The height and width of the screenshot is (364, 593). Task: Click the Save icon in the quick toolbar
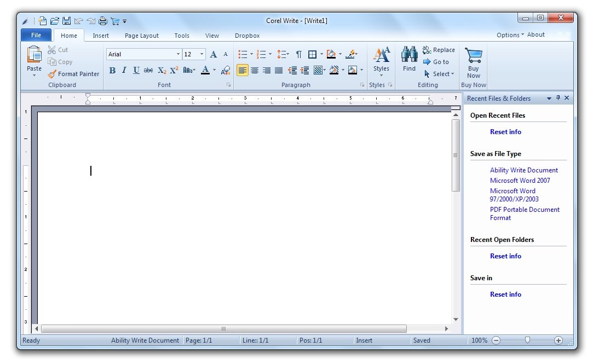pos(66,20)
